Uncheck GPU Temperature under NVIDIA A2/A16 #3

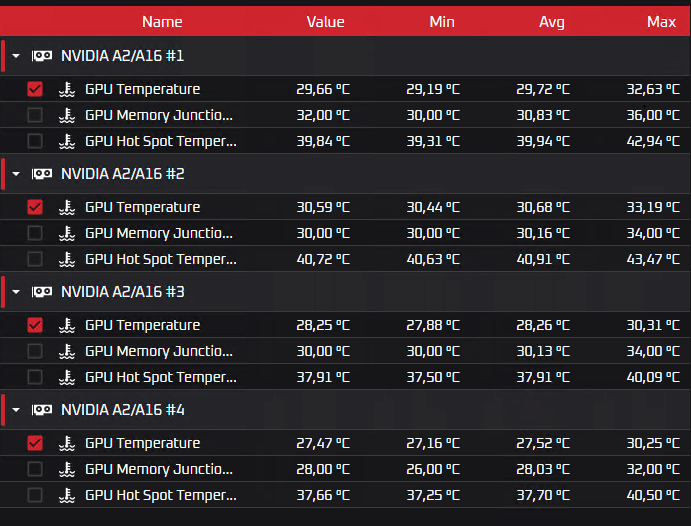pyautogui.click(x=35, y=325)
